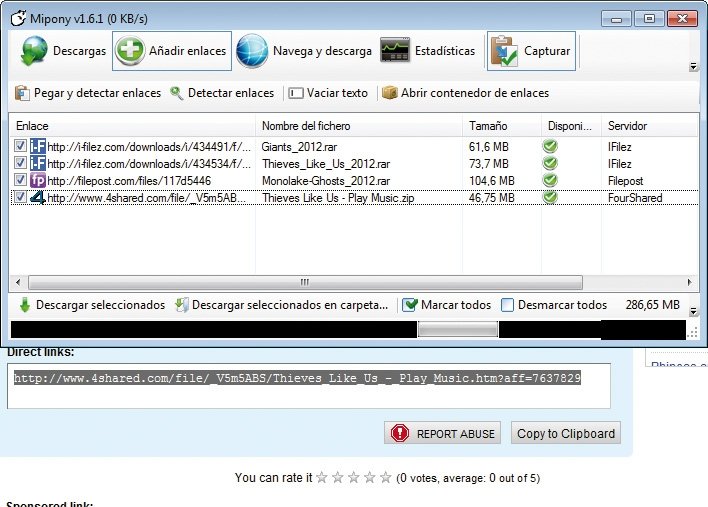708x507 pixels.
Task: Click the Descargar seleccionados en carpeta icon
Action: (182, 305)
